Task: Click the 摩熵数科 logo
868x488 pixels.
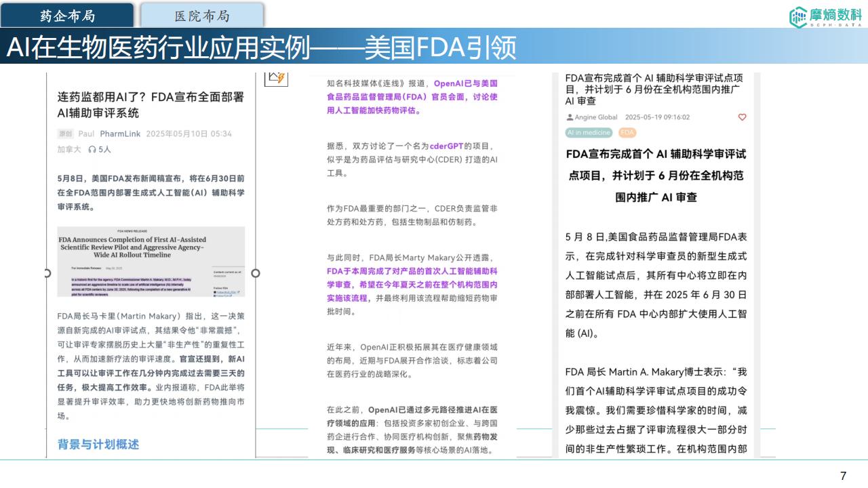Action: [x=825, y=17]
